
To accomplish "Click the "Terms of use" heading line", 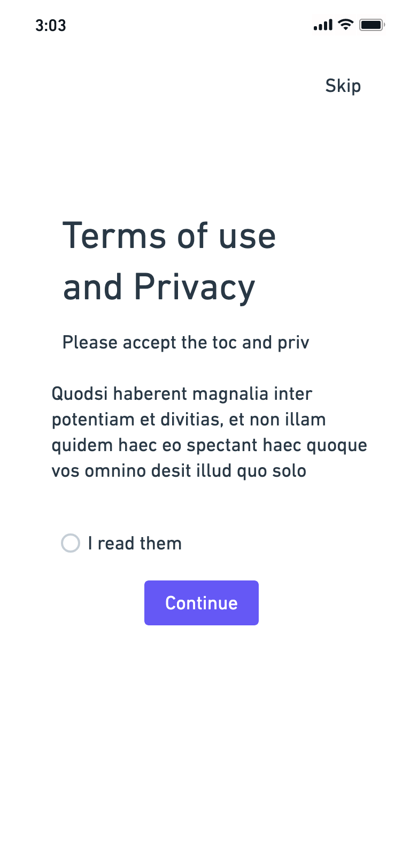I will pos(169,236).
